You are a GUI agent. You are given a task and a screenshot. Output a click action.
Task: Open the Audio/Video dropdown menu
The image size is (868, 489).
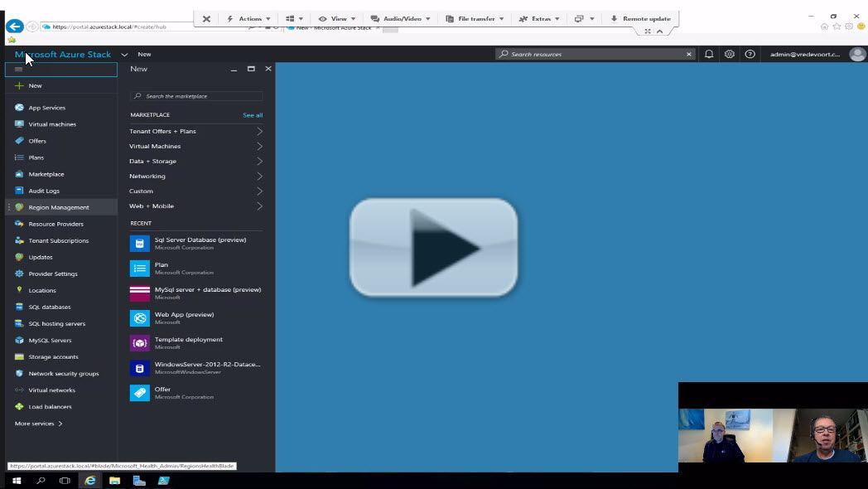point(400,19)
